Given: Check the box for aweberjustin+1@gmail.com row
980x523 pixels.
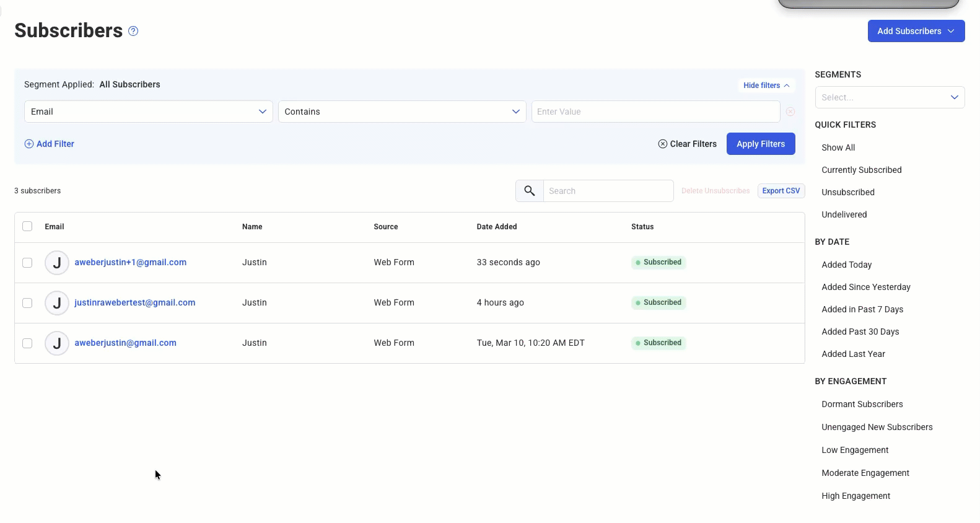Looking at the screenshot, I should click(x=27, y=263).
